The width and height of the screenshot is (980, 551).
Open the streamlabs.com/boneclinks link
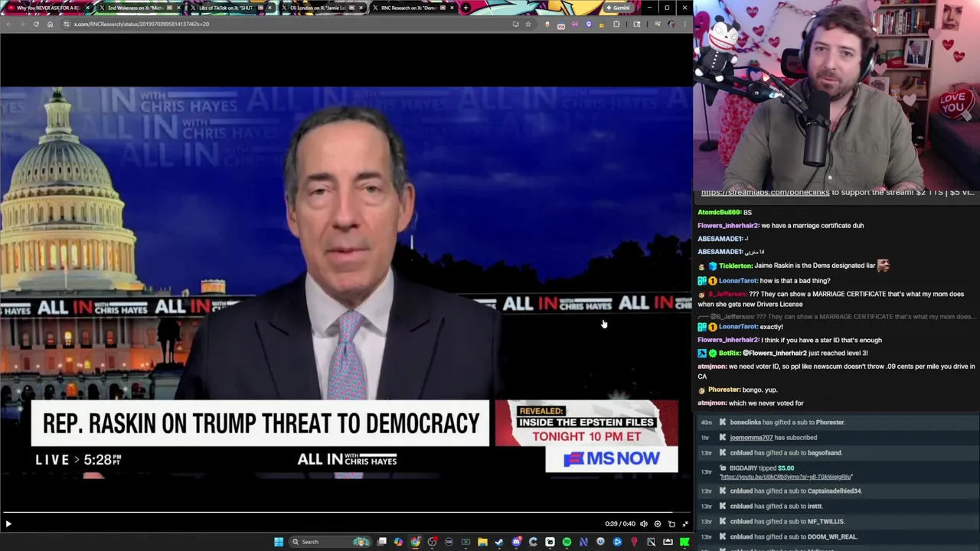point(765,193)
